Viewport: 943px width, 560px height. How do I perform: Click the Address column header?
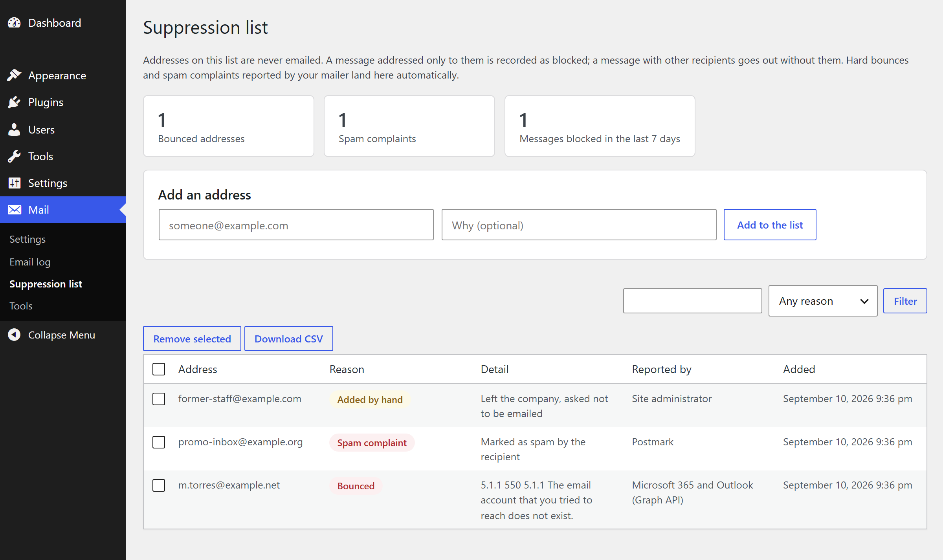(x=197, y=369)
